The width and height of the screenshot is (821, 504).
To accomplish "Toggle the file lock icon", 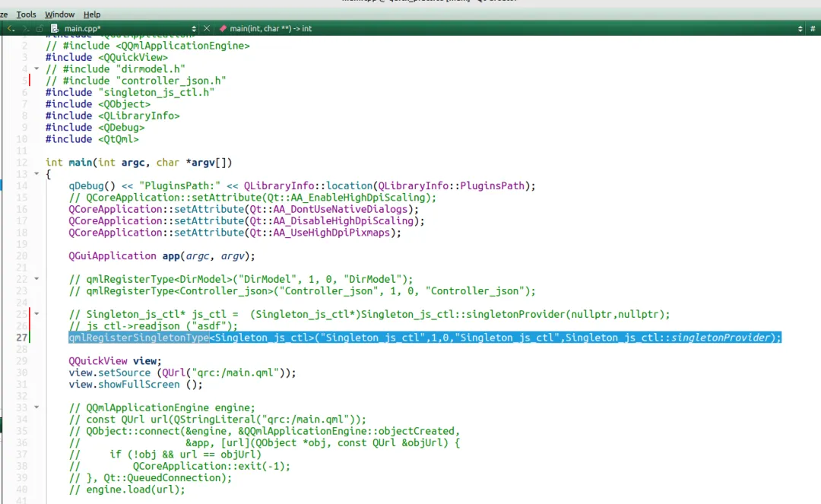I will (40, 28).
